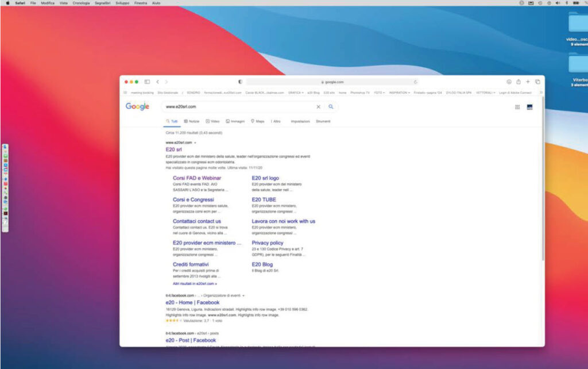Expand the GRAFICA bookmarks folder
Image resolution: width=588 pixels, height=369 pixels.
coord(296,93)
